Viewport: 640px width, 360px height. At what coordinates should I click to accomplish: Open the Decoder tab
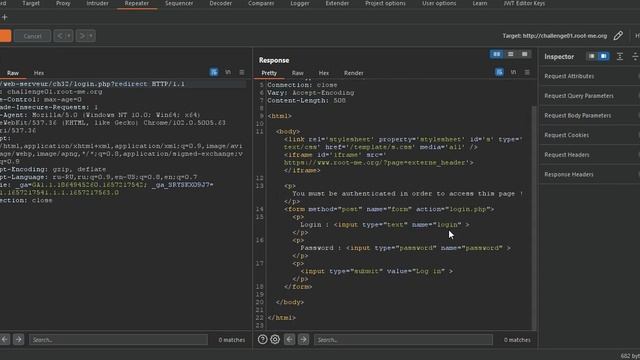click(220, 3)
